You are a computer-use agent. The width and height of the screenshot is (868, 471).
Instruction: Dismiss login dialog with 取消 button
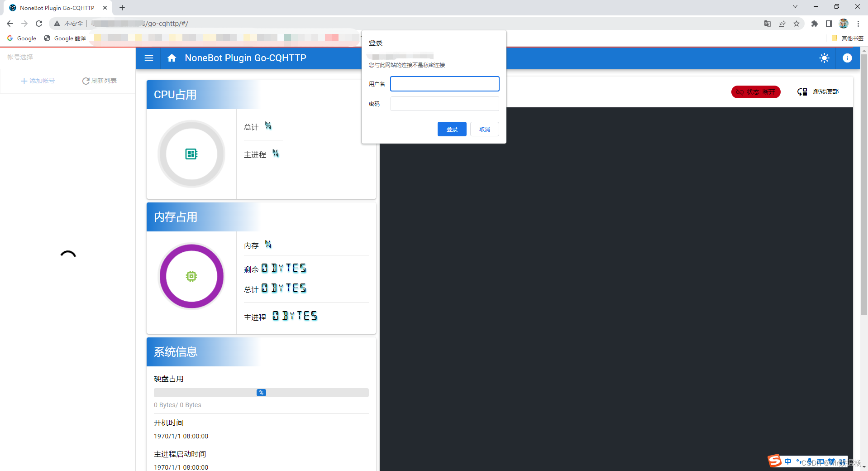coord(484,129)
